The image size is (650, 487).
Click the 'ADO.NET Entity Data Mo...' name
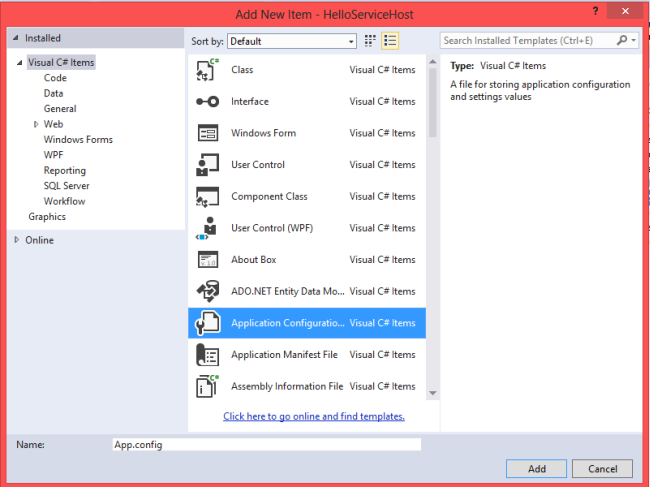[288, 291]
